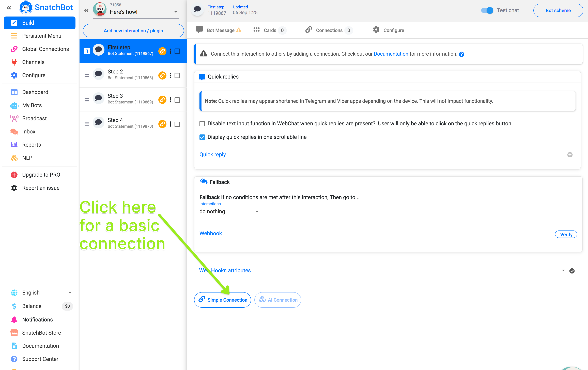The height and width of the screenshot is (370, 588).
Task: Enable Disable text input function checkbox
Action: pos(202,124)
